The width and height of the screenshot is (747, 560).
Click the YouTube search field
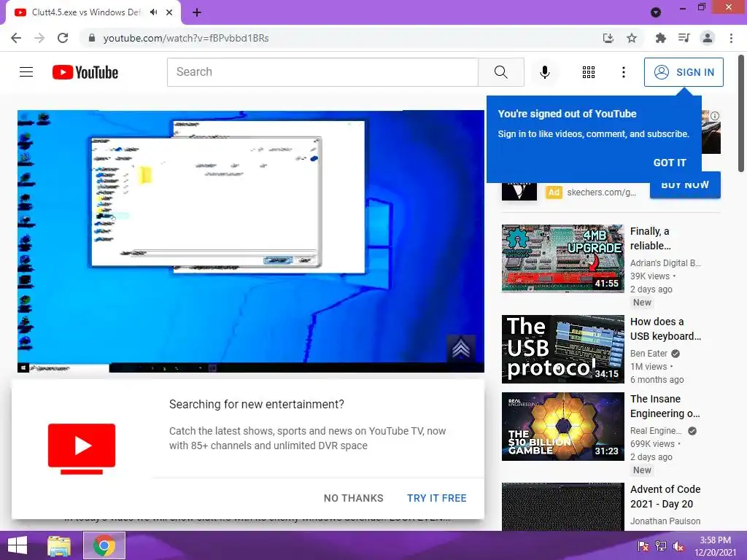click(x=322, y=72)
